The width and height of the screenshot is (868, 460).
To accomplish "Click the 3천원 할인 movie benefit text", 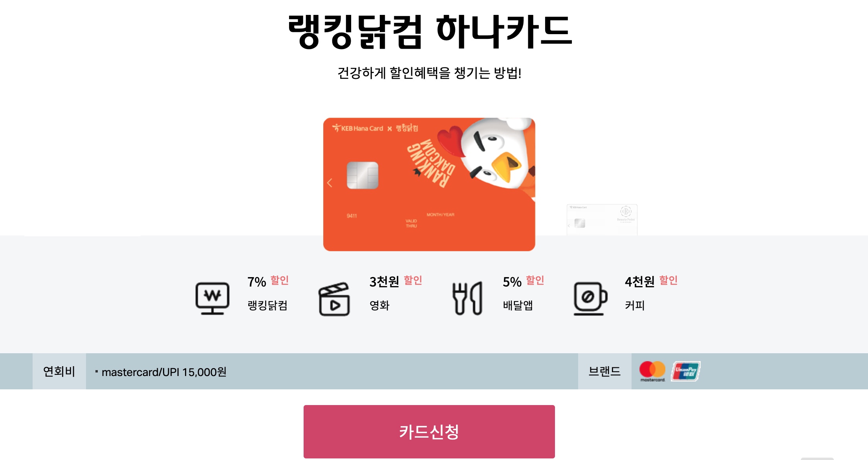I will (x=396, y=281).
